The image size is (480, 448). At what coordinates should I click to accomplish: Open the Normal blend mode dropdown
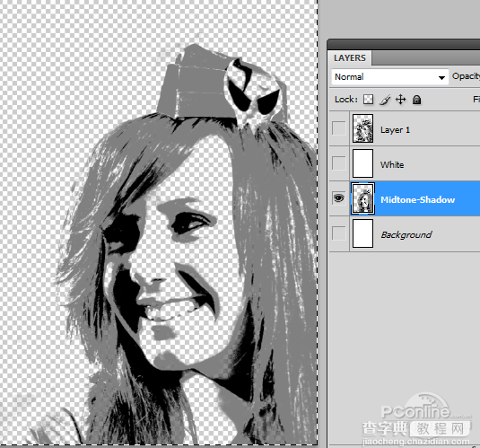click(389, 76)
